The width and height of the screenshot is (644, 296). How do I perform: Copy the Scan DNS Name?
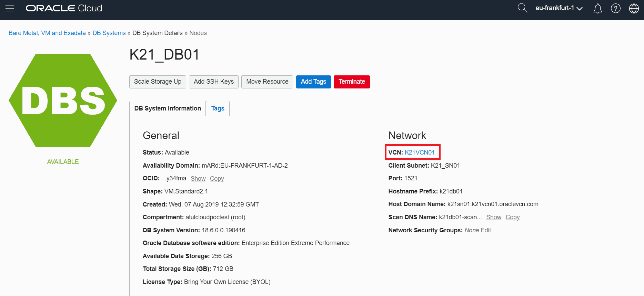point(512,217)
